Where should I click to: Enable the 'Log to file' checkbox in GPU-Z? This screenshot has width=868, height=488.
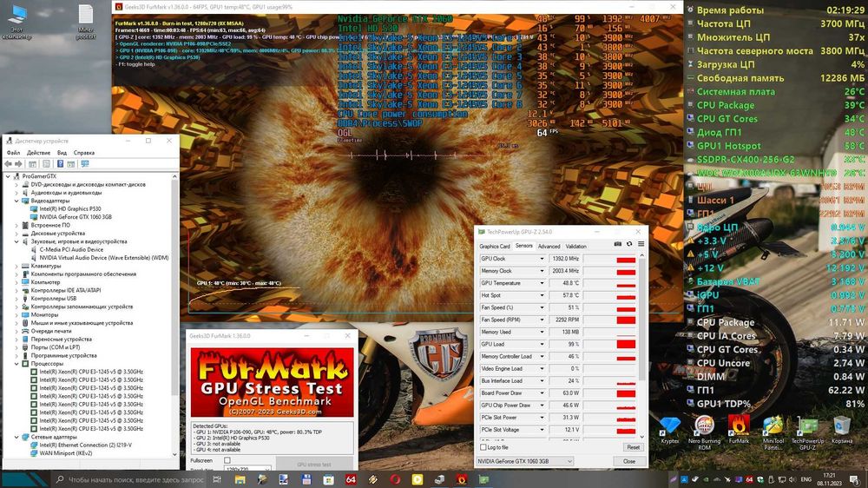pyautogui.click(x=483, y=447)
